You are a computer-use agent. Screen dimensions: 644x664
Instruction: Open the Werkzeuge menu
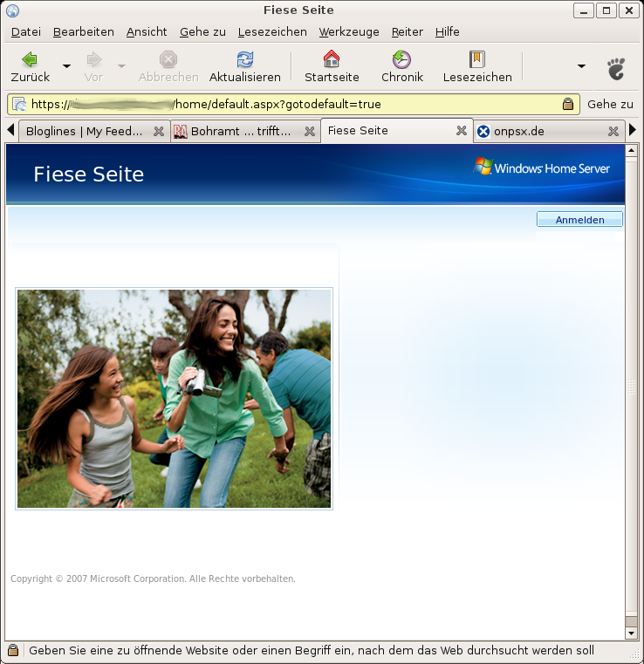click(x=349, y=31)
